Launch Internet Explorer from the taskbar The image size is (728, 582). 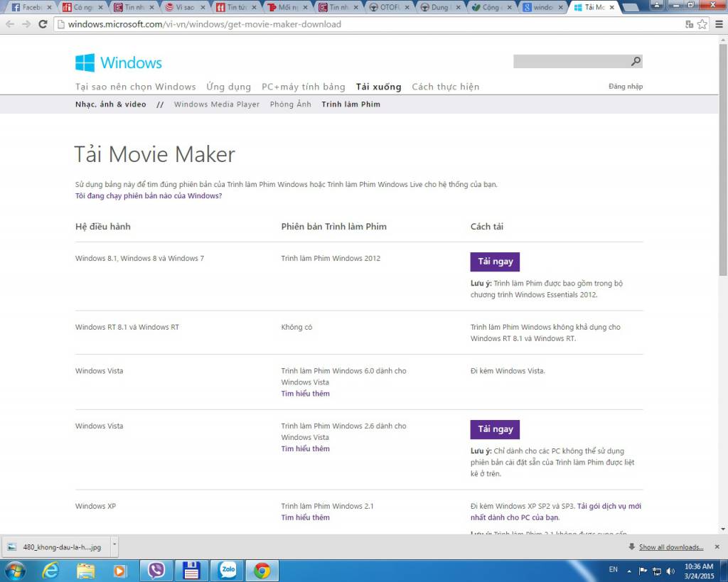[x=50, y=571]
